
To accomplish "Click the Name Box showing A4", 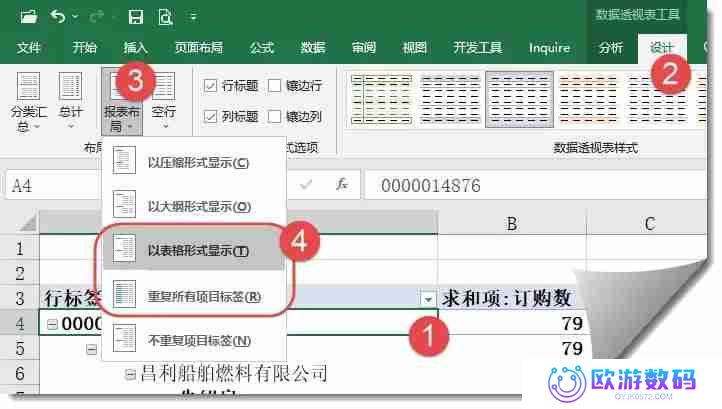I will click(53, 186).
